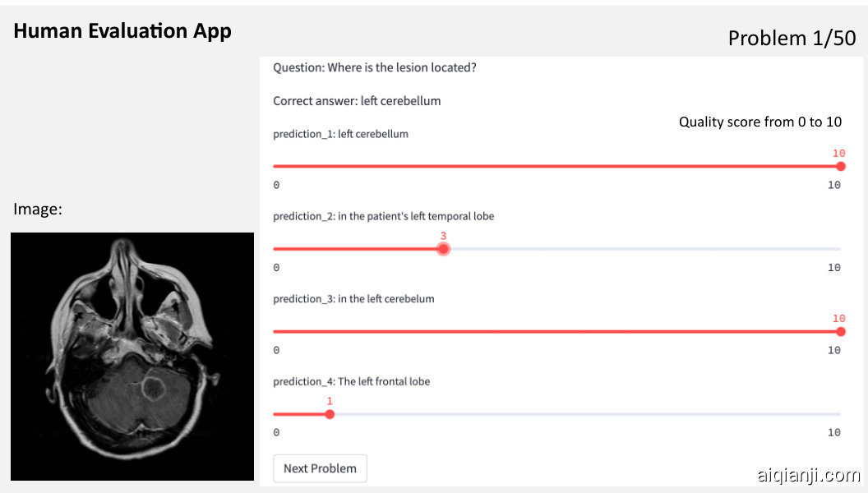Click the prediction_2 left temporal lobe label
Viewport: 868px width, 493px height.
coord(383,216)
